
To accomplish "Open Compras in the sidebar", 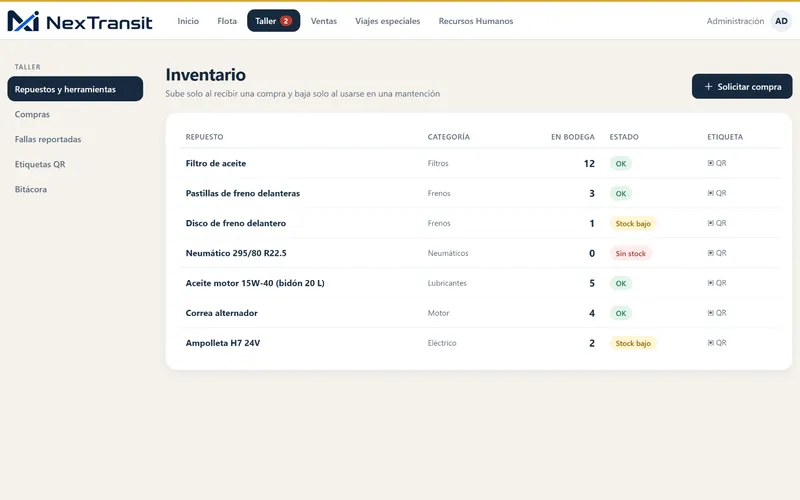I will 32,114.
